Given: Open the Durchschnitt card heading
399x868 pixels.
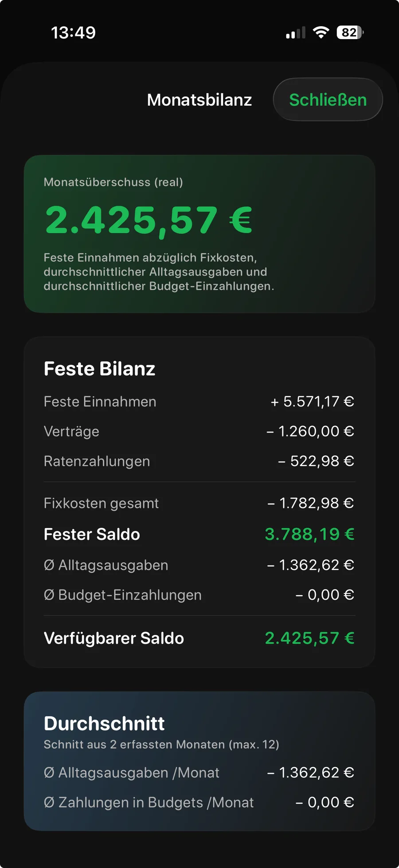Looking at the screenshot, I should (104, 723).
